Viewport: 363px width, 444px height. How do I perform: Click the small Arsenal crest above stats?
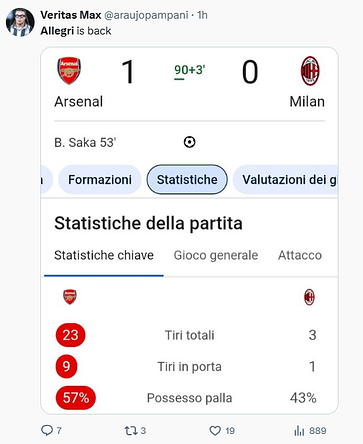coord(70,297)
